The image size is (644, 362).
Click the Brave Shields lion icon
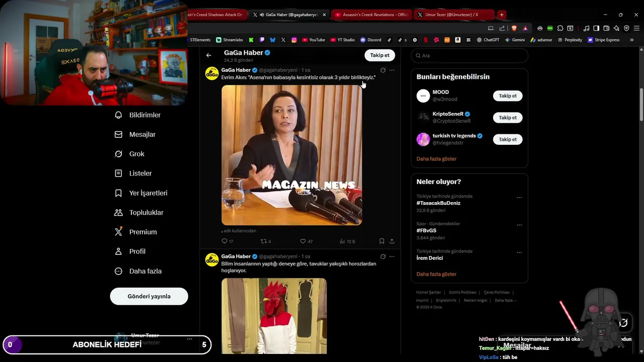(514, 28)
